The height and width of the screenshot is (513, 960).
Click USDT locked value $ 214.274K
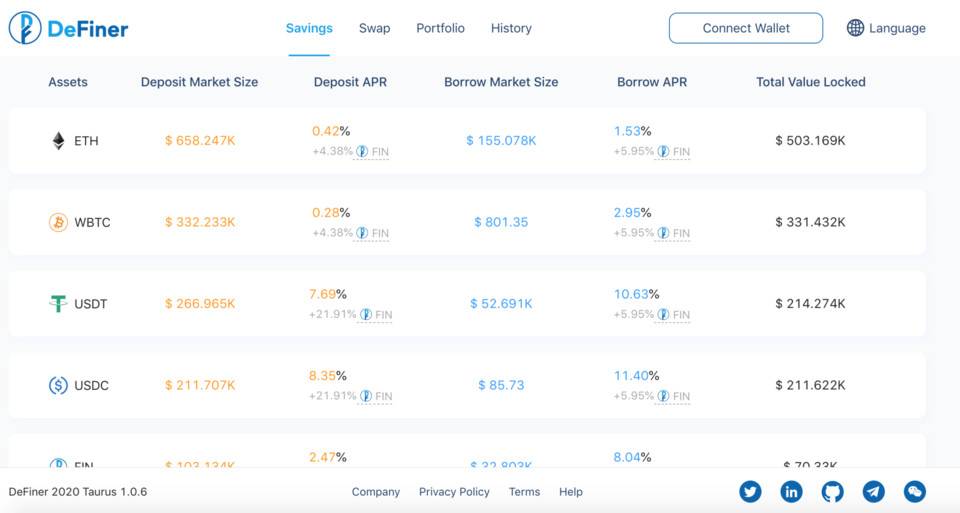pos(810,304)
